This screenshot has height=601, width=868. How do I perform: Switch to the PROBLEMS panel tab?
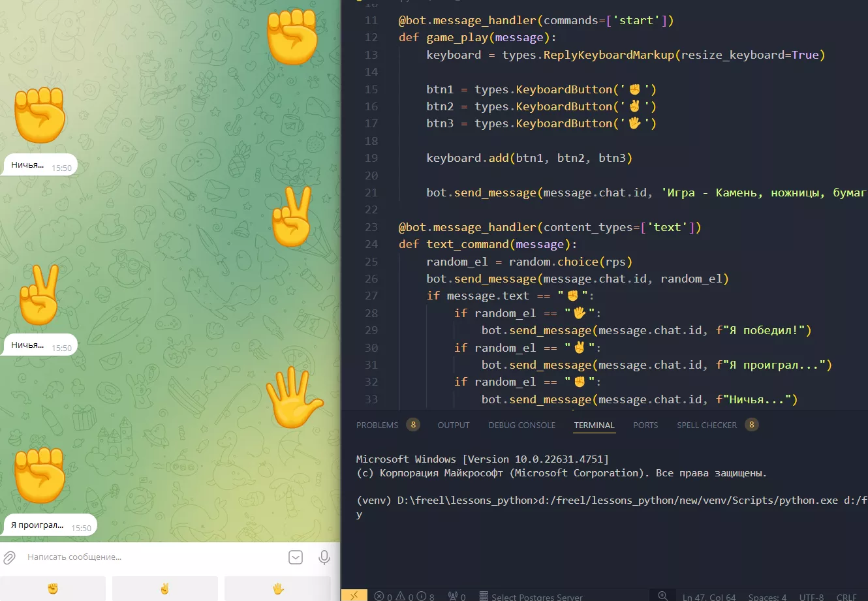[377, 425]
